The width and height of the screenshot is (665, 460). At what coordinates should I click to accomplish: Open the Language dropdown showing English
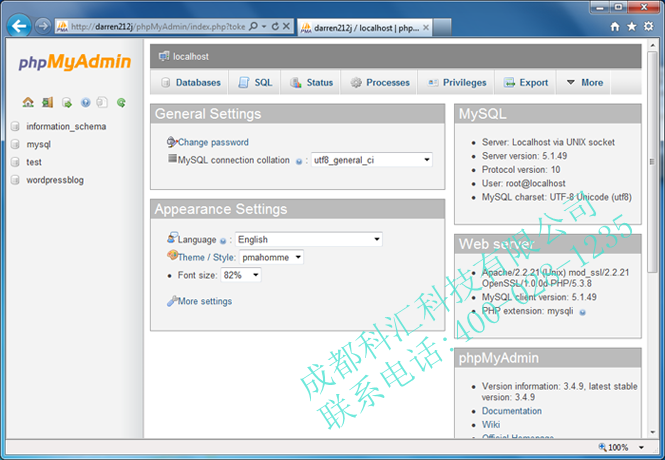[309, 239]
